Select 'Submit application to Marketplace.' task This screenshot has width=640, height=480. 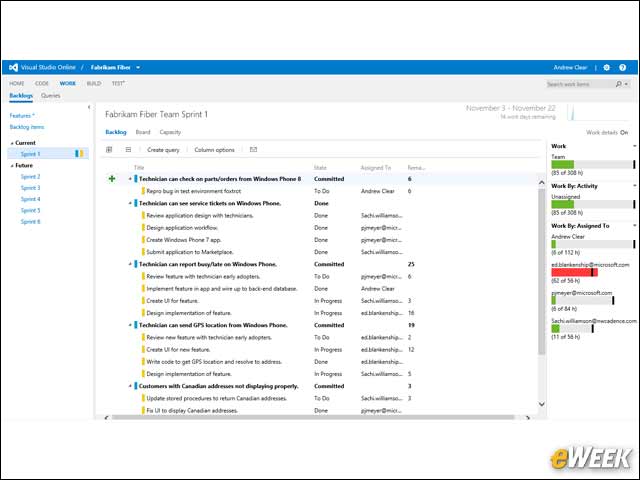tap(190, 252)
